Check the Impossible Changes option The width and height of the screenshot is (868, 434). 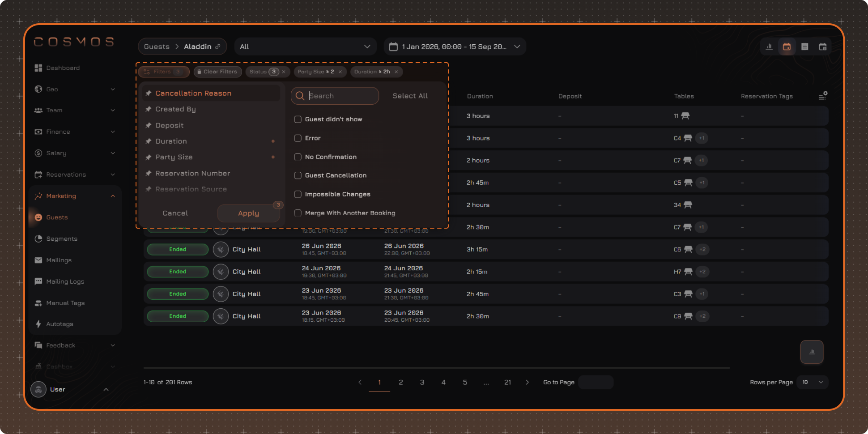[x=298, y=194]
